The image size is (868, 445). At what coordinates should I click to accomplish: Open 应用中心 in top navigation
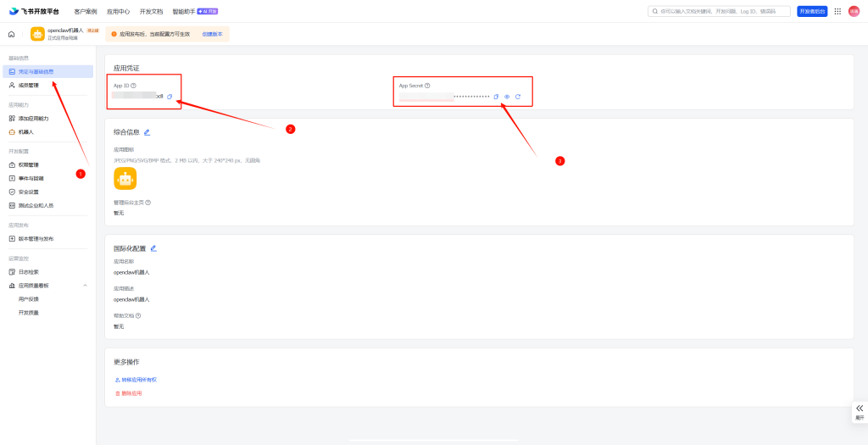(118, 11)
